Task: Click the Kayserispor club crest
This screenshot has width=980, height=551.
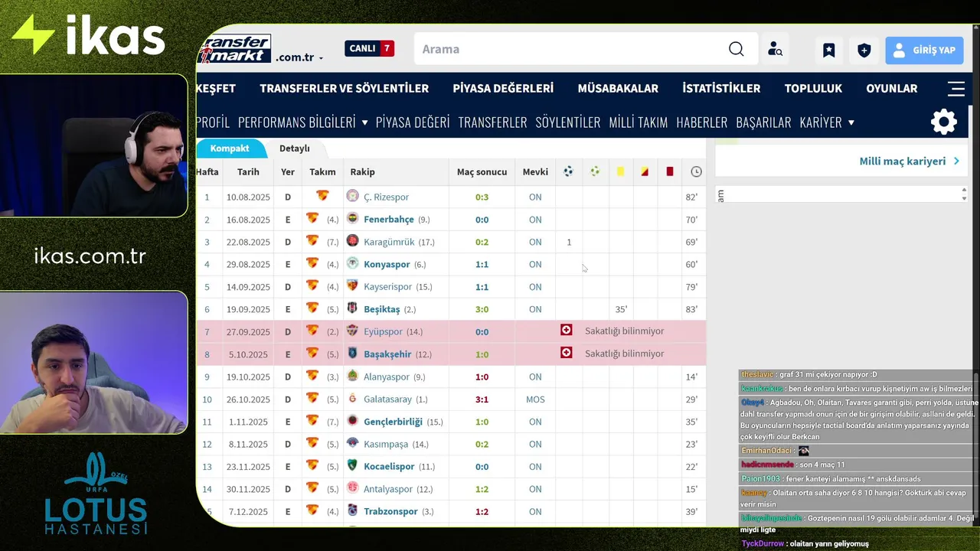Action: (x=352, y=286)
